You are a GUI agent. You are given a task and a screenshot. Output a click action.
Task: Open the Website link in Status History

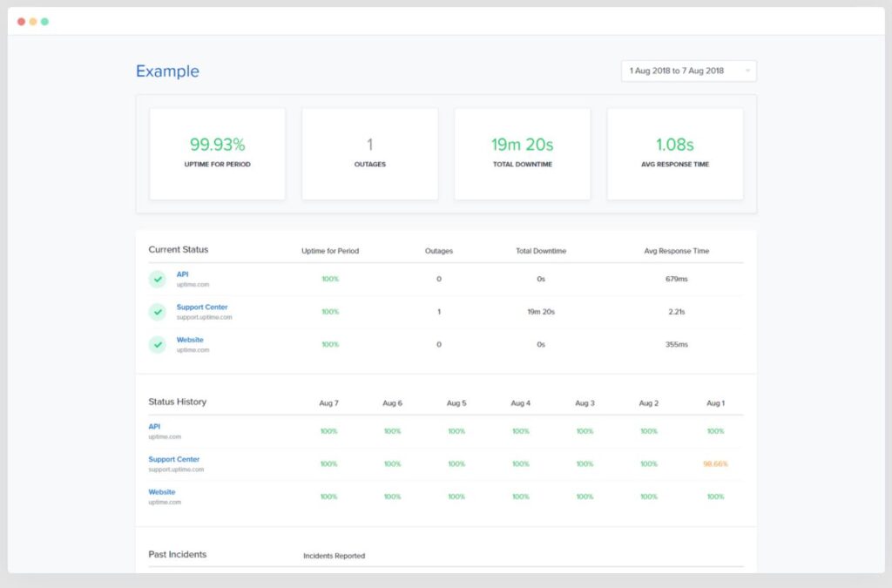click(162, 492)
